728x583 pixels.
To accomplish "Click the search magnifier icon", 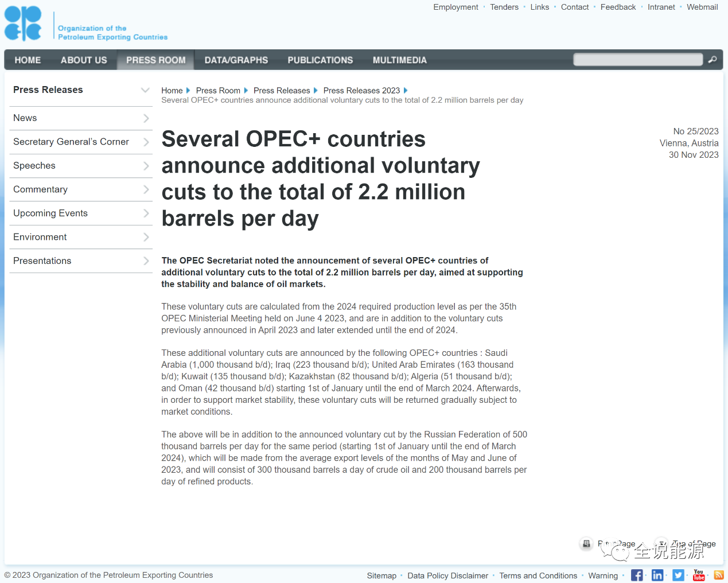I will coord(712,60).
